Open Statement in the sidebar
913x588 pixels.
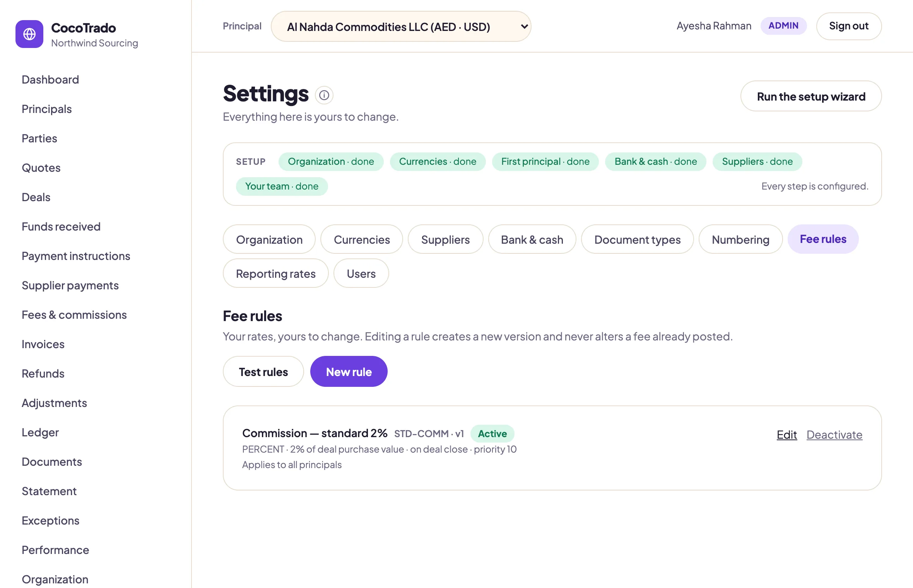pyautogui.click(x=49, y=491)
